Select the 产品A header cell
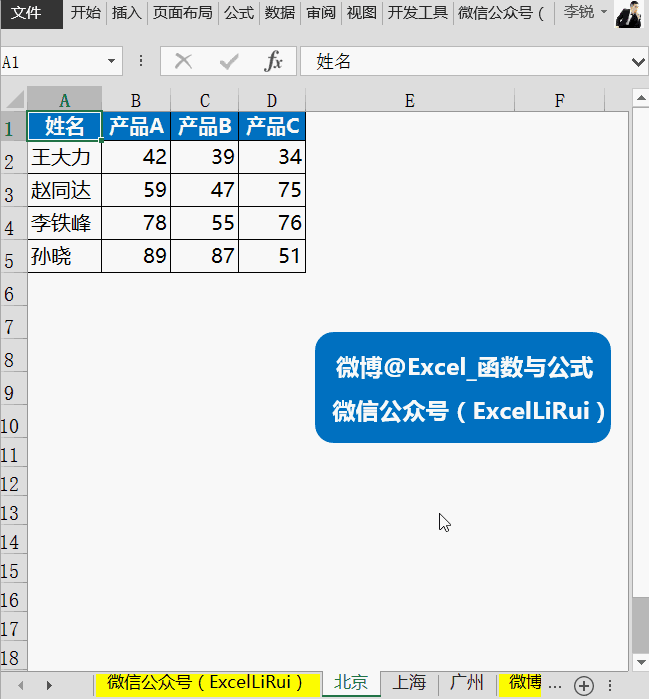 136,126
